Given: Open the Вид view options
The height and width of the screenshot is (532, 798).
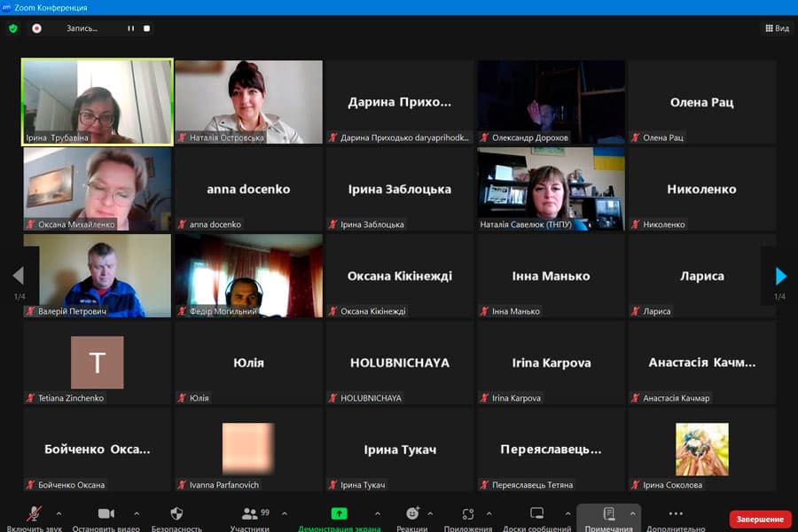Looking at the screenshot, I should click(777, 28).
